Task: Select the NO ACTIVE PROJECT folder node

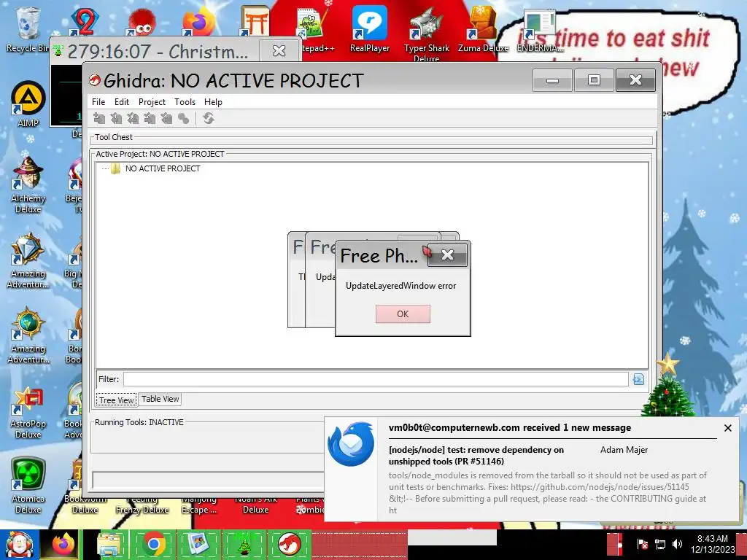Action: point(163,168)
